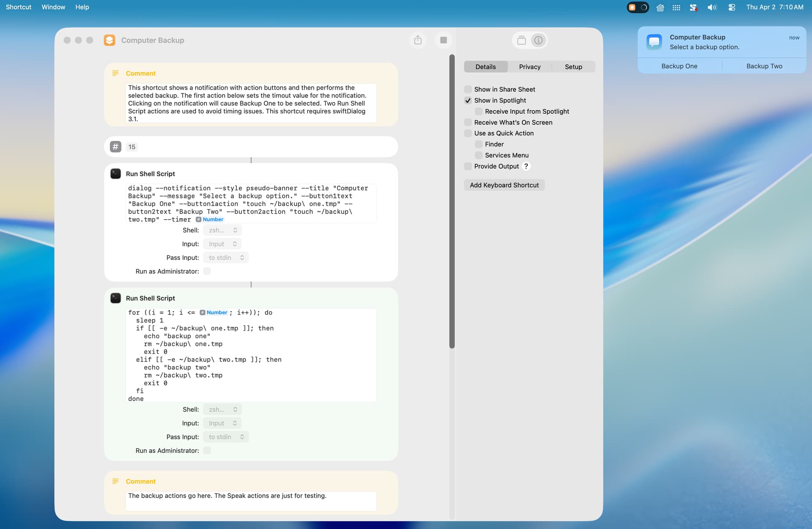Open the Action Library panel icon
This screenshot has width=812, height=529.
(x=521, y=40)
